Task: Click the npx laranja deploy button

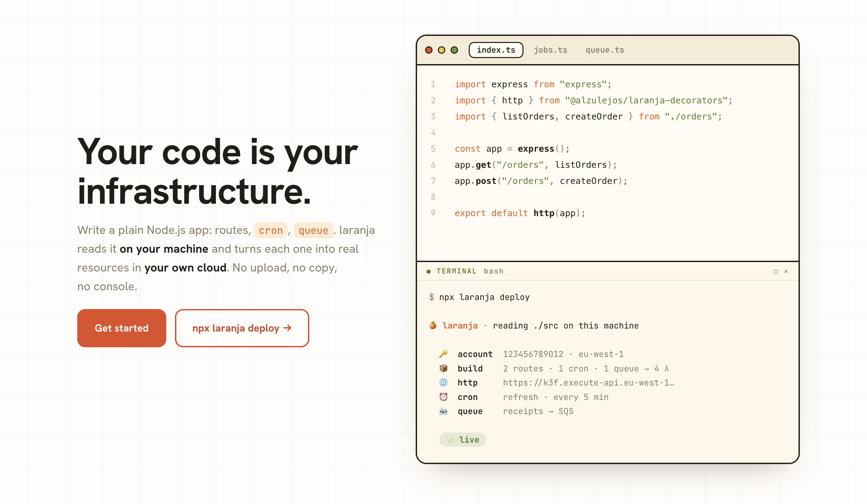Action: pos(242,328)
